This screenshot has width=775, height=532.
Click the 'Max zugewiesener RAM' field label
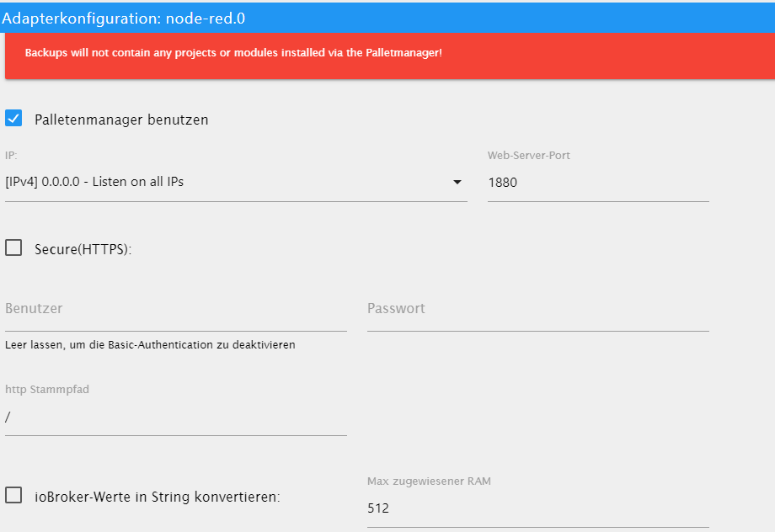[x=429, y=481]
